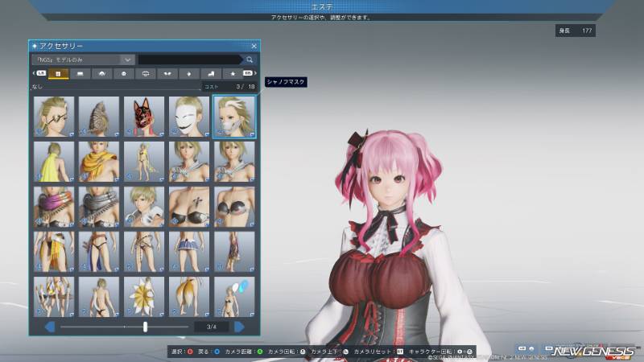This screenshot has height=362, width=644.
Task: Select the yellow-white waist cloth thumbnail
Action: tap(54, 252)
